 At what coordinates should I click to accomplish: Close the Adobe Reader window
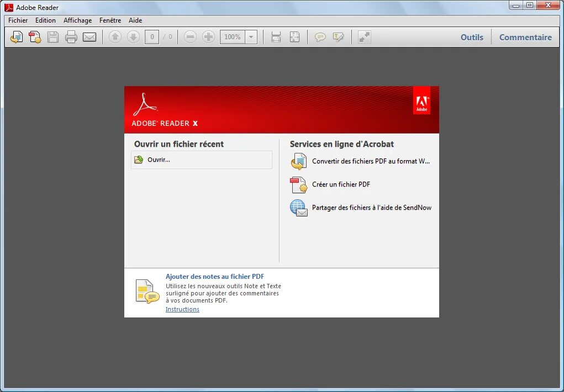[x=548, y=5]
